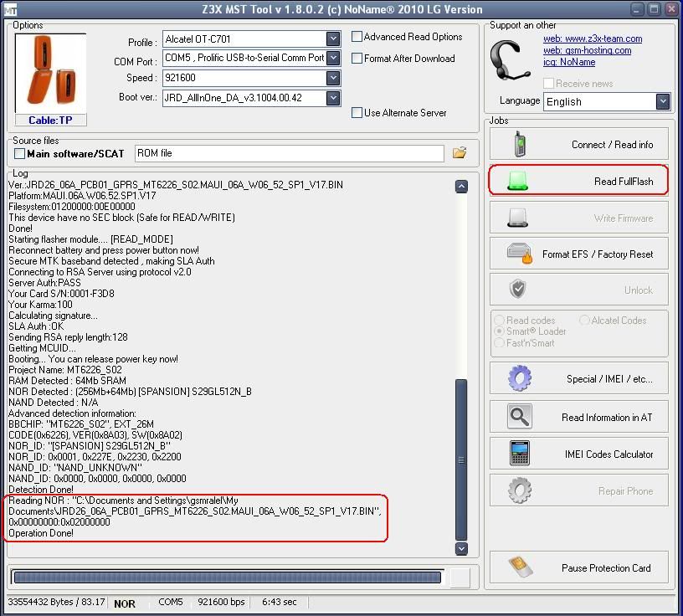Visit the gsm-hosting.com link
The image size is (683, 616).
pyautogui.click(x=587, y=50)
